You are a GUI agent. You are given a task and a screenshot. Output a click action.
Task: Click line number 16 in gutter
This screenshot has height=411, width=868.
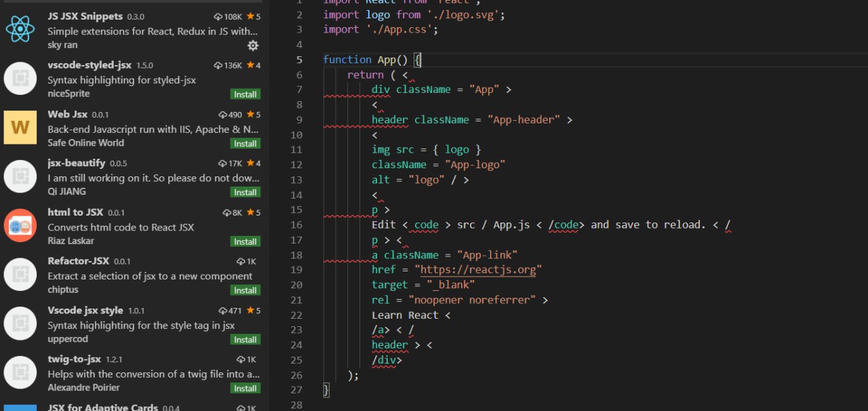click(296, 225)
